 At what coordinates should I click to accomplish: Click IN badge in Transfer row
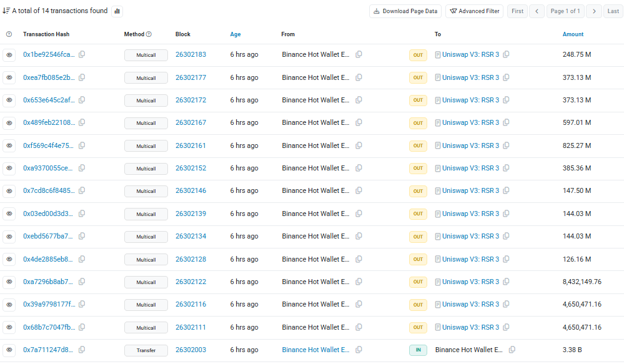(418, 350)
